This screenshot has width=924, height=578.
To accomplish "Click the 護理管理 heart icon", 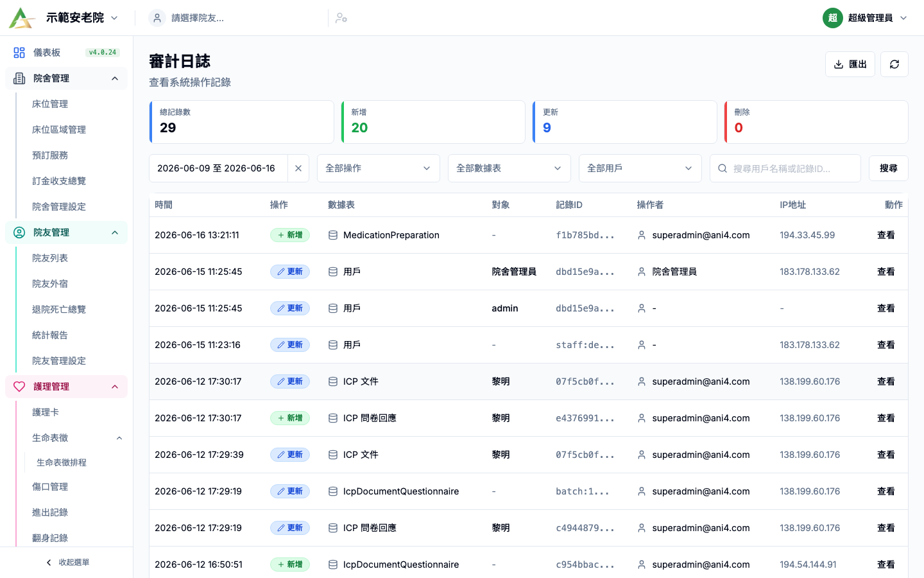I will click(x=19, y=387).
